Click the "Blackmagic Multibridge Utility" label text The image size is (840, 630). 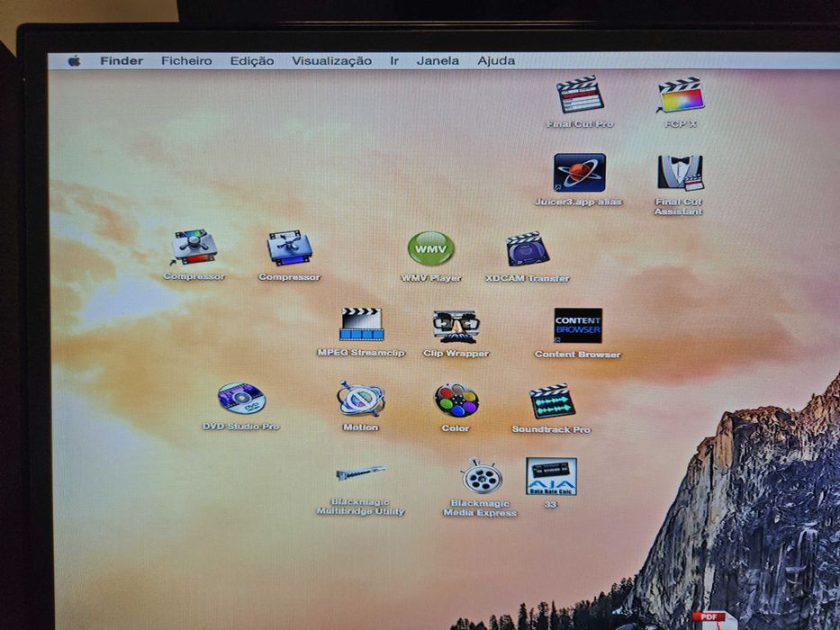360,507
